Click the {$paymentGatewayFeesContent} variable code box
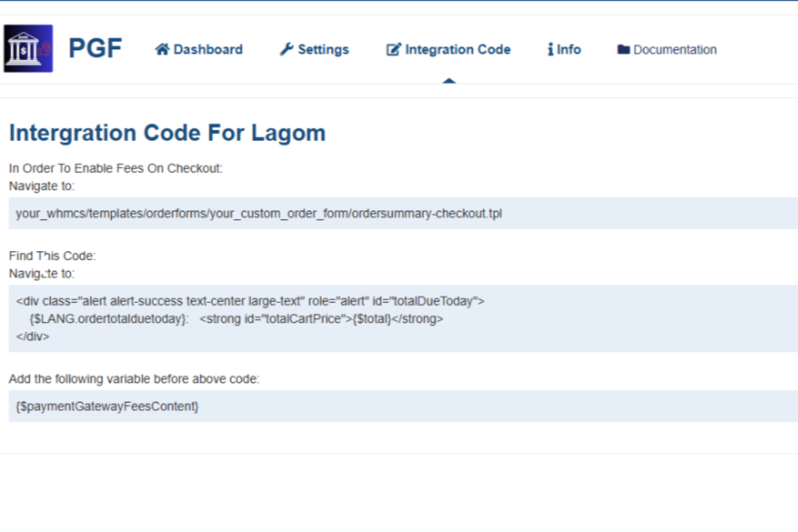798x532 pixels. [107, 406]
